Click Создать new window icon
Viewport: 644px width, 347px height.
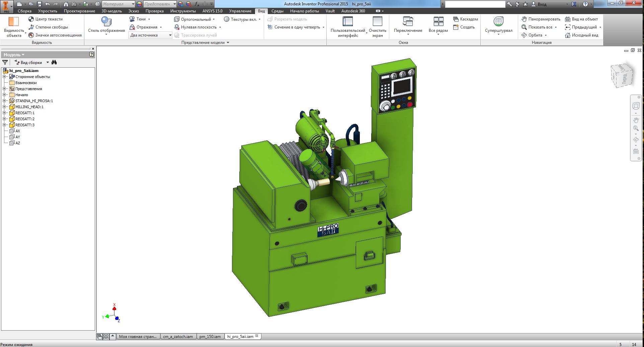pyautogui.click(x=456, y=27)
